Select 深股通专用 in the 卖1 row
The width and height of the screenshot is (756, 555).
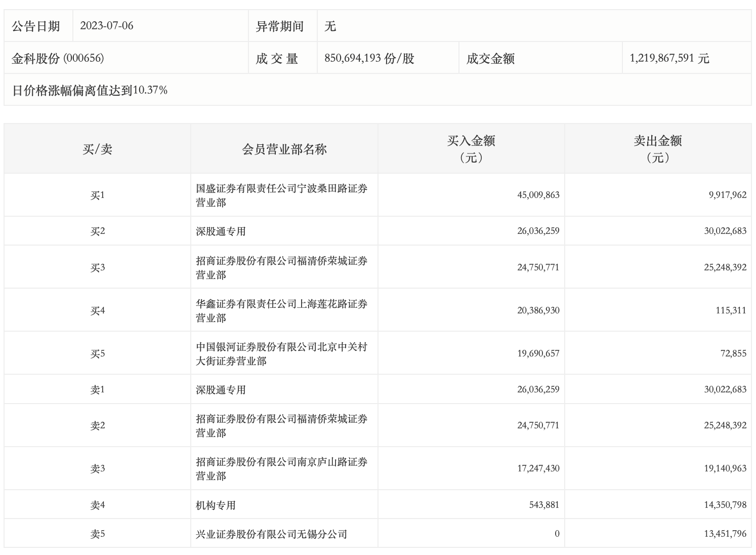221,390
